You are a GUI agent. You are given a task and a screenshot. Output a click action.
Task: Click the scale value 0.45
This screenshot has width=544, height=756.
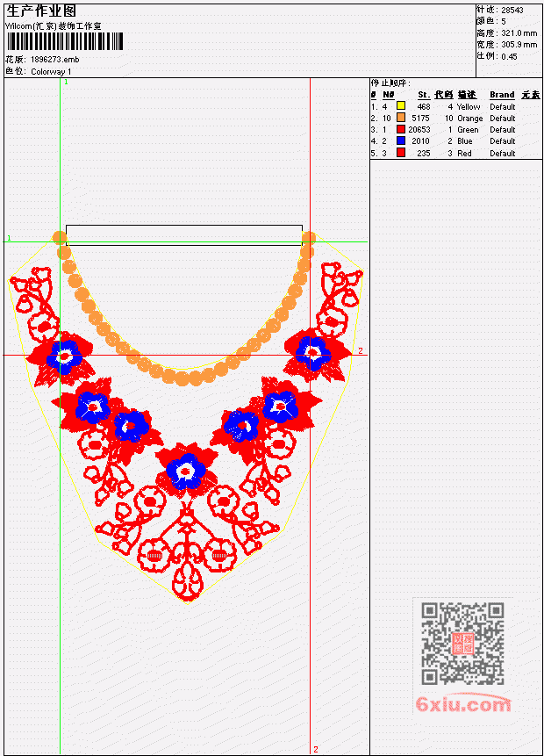coord(509,56)
